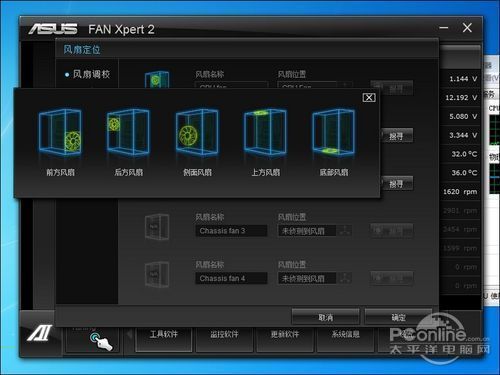Click the 36.0 °C temperature reading
500x375 pixels.
point(464,173)
